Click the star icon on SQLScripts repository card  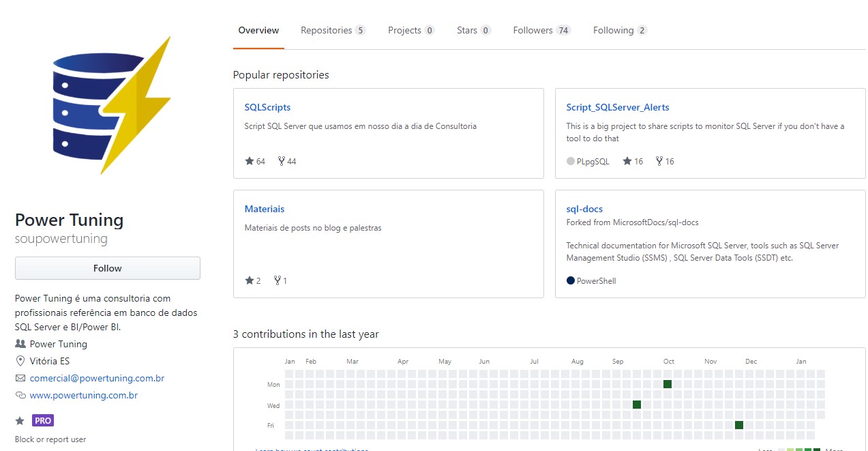point(249,161)
